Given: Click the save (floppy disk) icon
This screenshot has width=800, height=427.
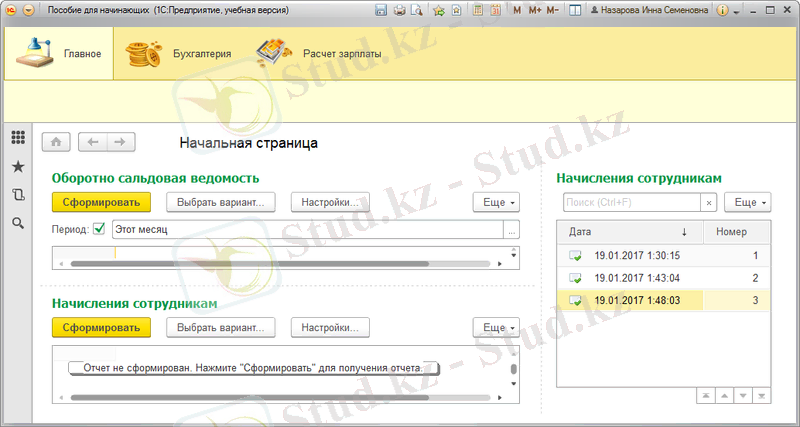Looking at the screenshot, I should point(382,10).
